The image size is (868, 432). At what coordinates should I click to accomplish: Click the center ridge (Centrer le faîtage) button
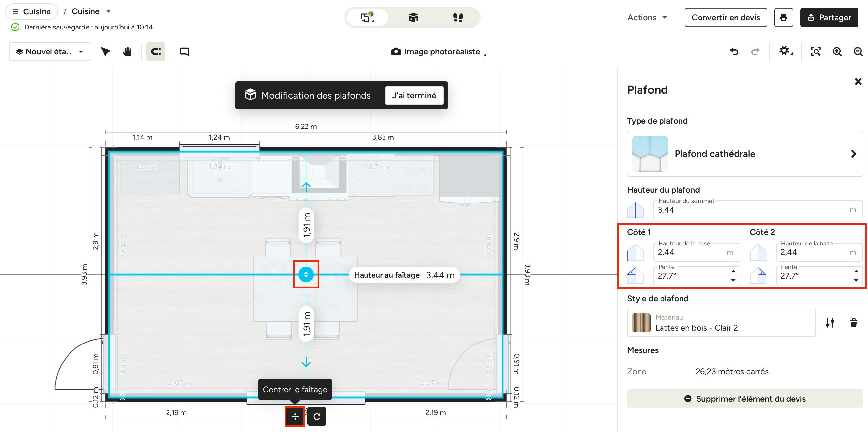[x=295, y=417]
